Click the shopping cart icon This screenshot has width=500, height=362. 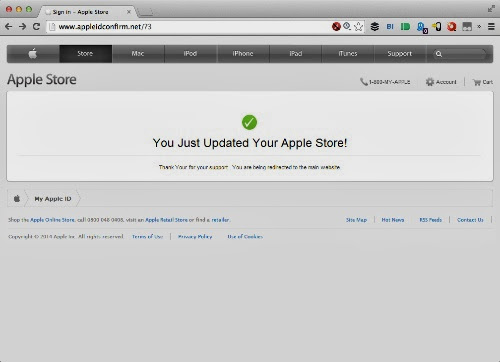(x=477, y=82)
